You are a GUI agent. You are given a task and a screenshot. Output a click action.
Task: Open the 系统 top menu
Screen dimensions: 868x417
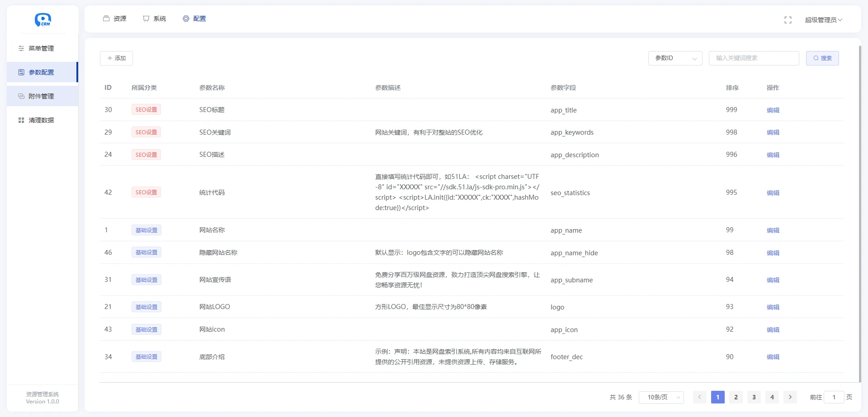155,19
